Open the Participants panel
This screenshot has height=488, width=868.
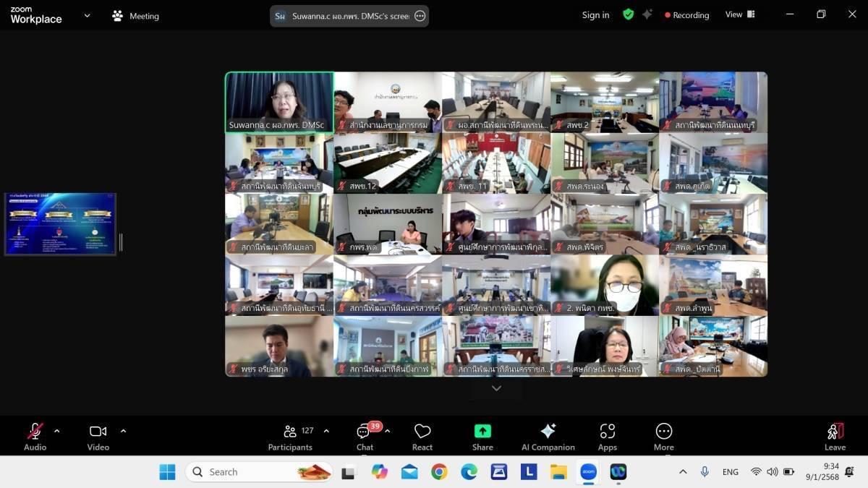297,437
